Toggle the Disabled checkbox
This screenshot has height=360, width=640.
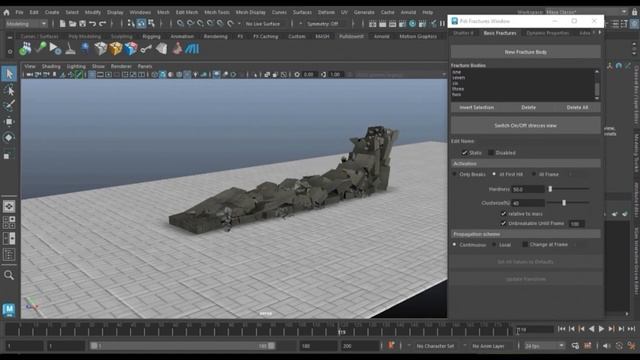[491, 153]
